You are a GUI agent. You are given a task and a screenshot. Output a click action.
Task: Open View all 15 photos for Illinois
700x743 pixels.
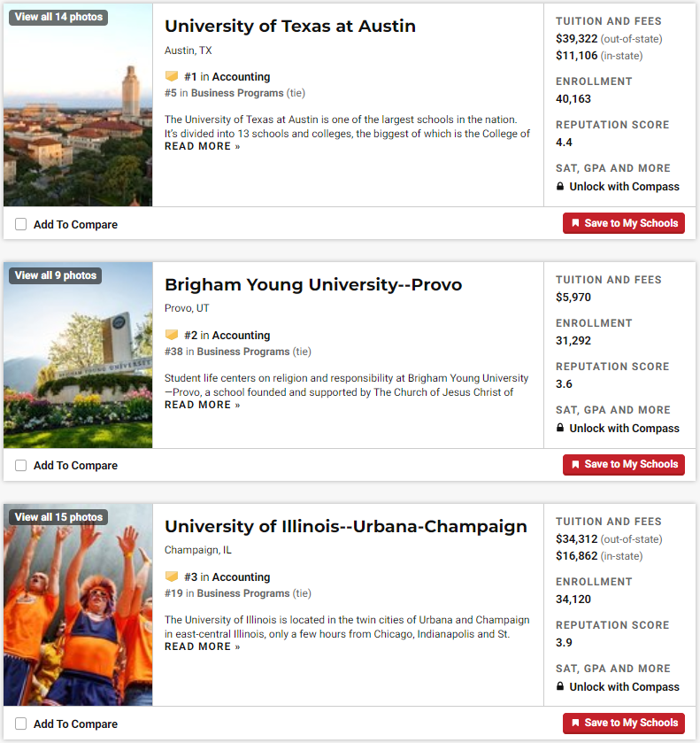tap(58, 517)
